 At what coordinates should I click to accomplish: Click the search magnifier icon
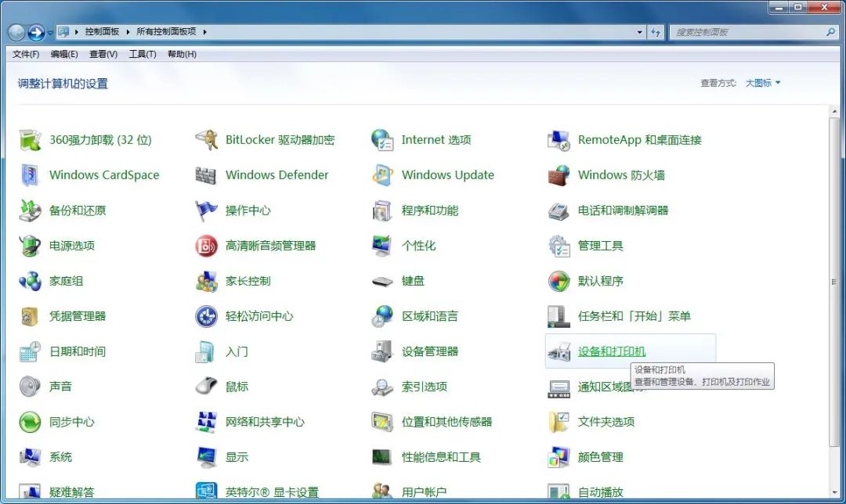point(830,32)
